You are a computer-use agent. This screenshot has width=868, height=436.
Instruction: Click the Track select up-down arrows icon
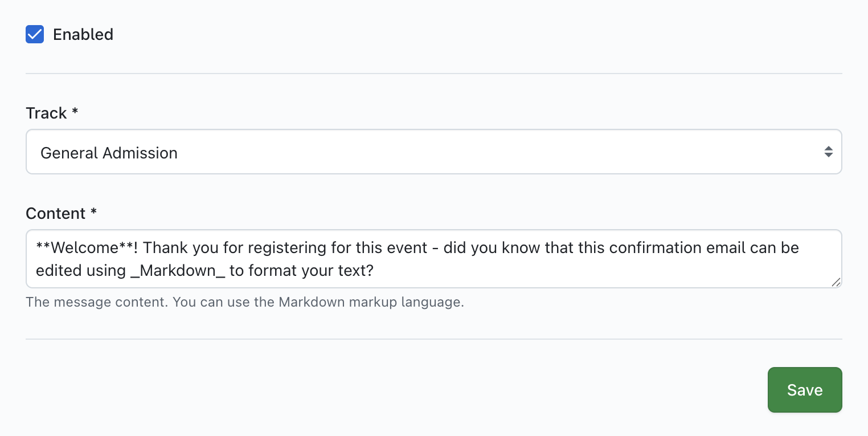click(828, 152)
